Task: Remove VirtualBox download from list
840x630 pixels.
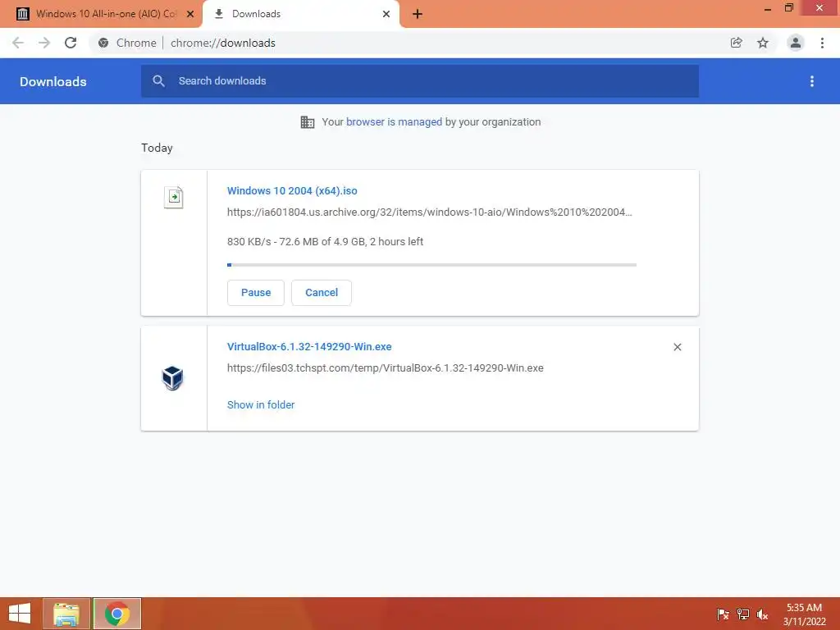Action: point(678,347)
